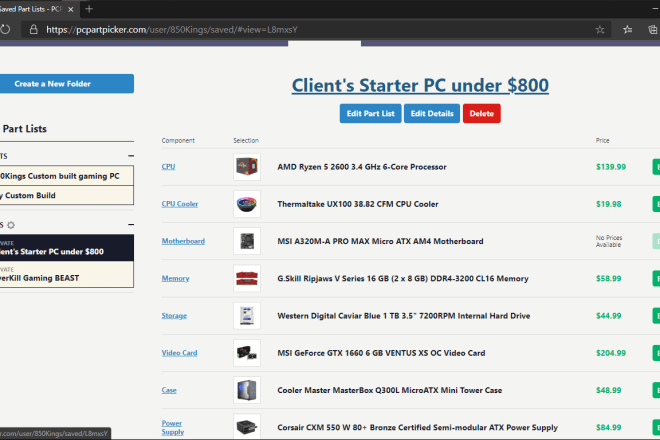The width and height of the screenshot is (660, 440).
Task: Click No Prices Available motherboard text
Action: pos(609,241)
